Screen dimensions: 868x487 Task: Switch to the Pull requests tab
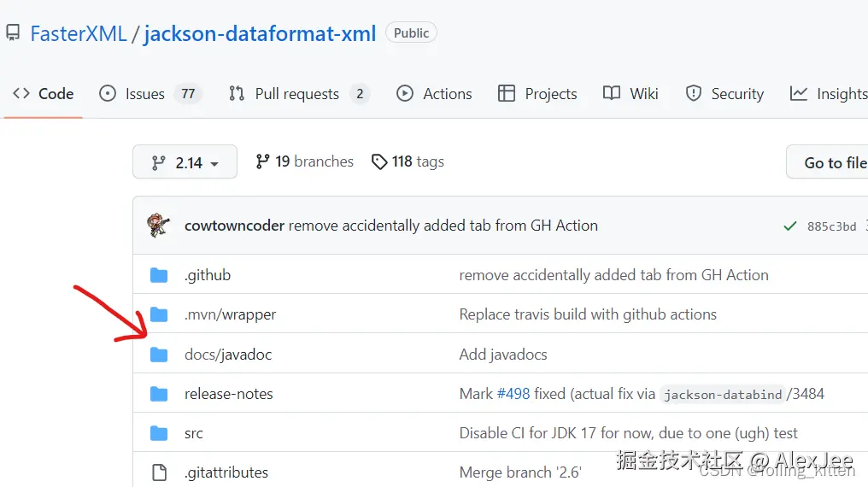point(298,94)
